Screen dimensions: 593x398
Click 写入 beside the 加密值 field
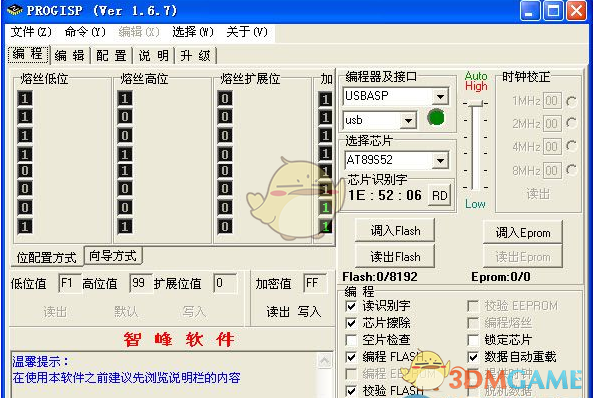[309, 312]
